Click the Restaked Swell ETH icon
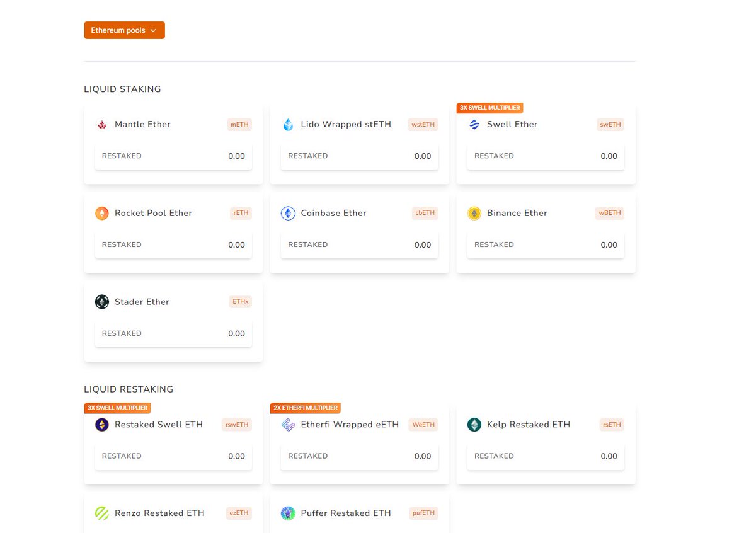 pos(102,425)
